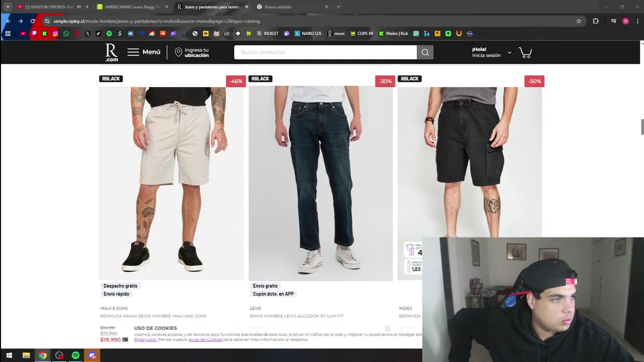
Task: Open File Explorer from taskbar
Action: coord(26,355)
